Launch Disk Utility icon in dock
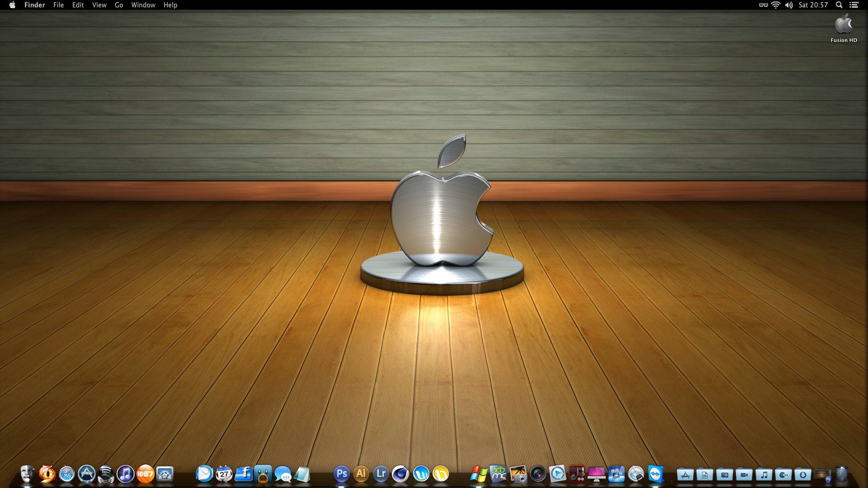This screenshot has width=868, height=488. [x=636, y=474]
